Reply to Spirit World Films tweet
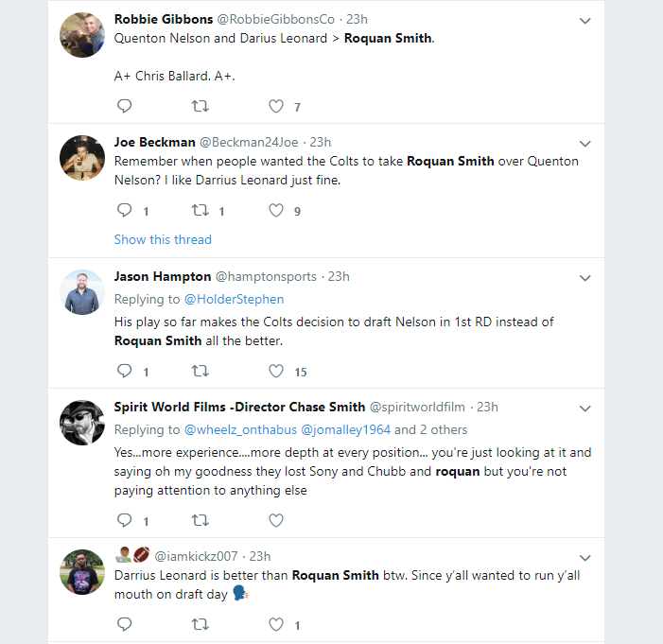Image resolution: width=663 pixels, height=644 pixels. coord(124,519)
